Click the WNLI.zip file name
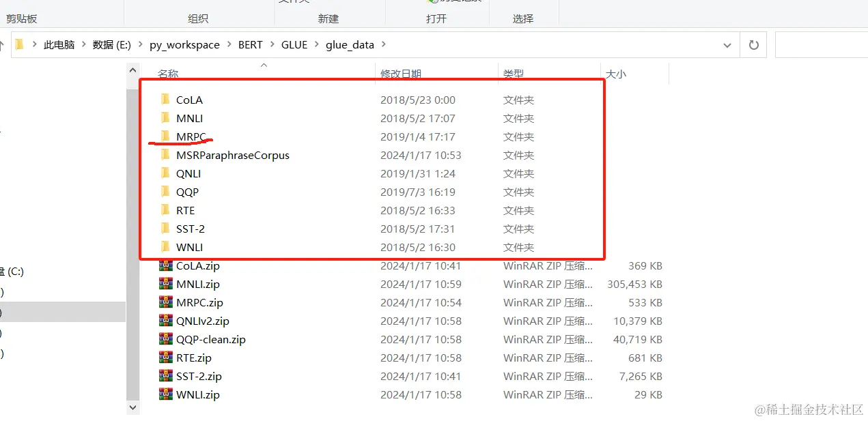868x421 pixels. (198, 394)
